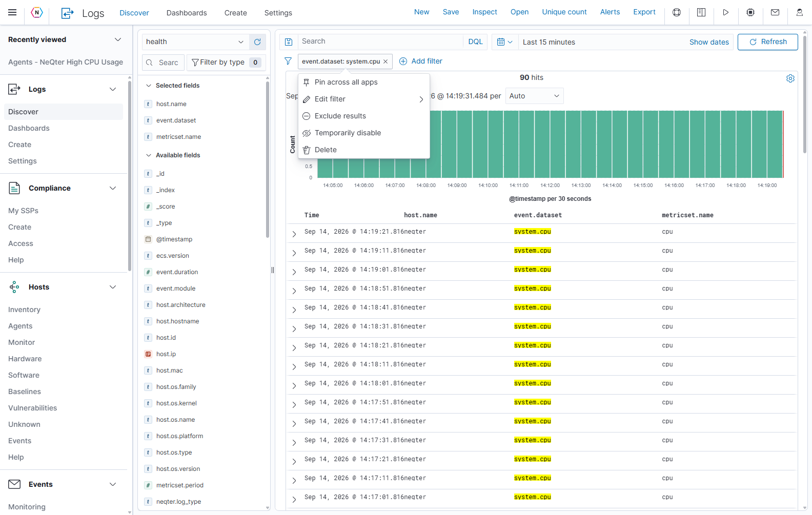Click the NeQter logo icon
Screen dimensions: 812x515
[x=37, y=13]
